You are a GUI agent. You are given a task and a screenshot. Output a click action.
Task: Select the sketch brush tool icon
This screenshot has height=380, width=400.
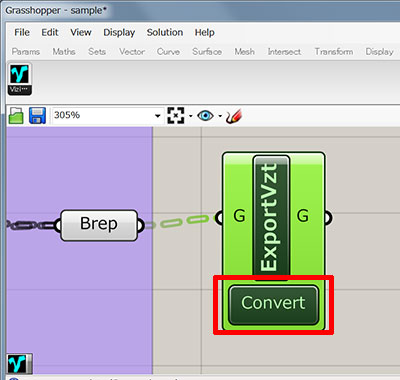(234, 116)
